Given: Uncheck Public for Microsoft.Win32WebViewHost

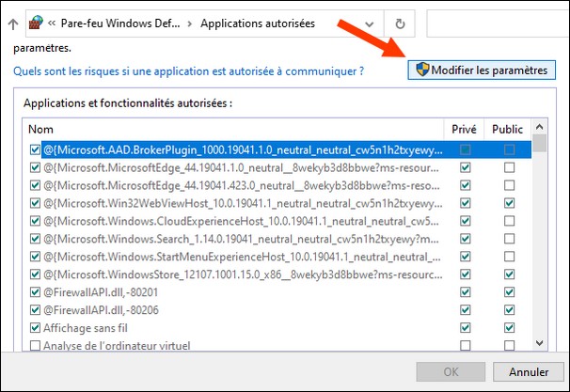Looking at the screenshot, I should pyautogui.click(x=509, y=202).
